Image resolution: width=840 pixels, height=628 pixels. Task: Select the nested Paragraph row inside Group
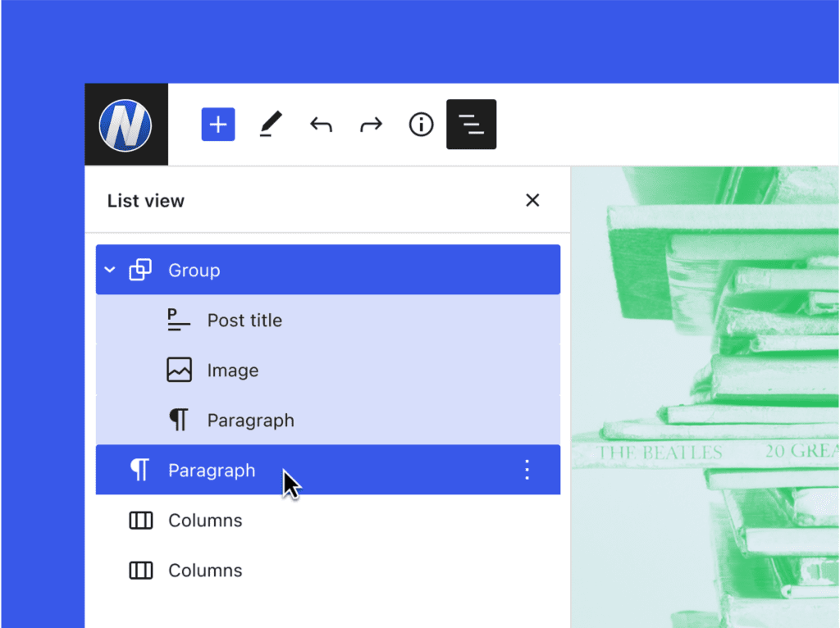(x=328, y=420)
